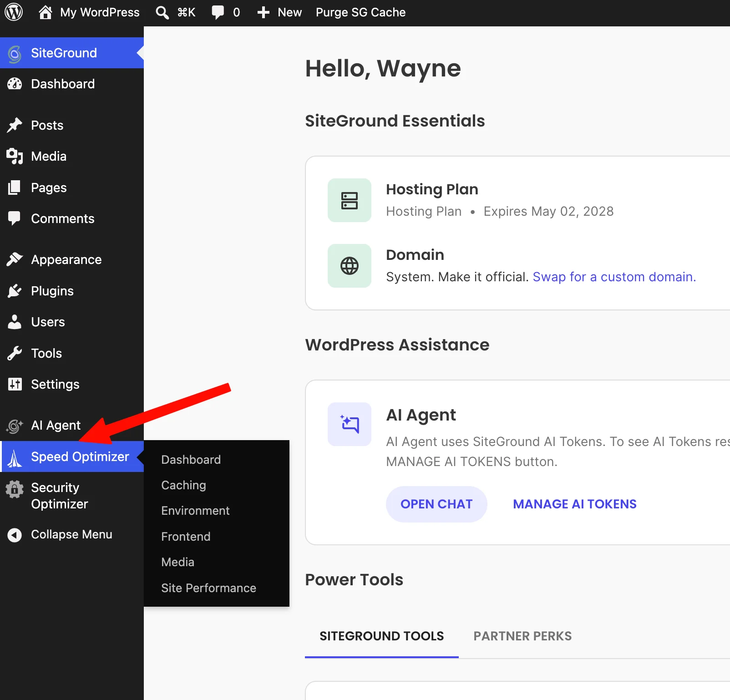This screenshot has height=700, width=730.
Task: Switch to the PARTNER PERKS tab
Action: [x=522, y=636]
